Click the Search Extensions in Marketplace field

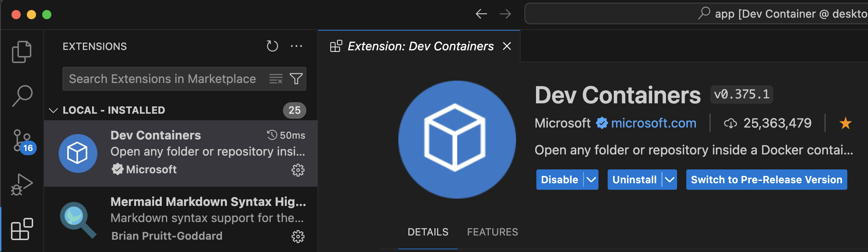click(x=184, y=79)
